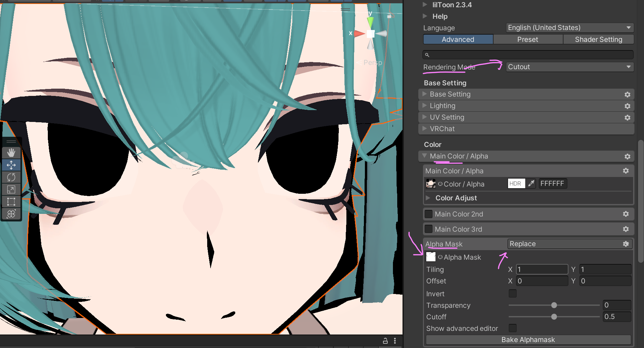Open Lighting gear menu
644x348 pixels.
(627, 106)
